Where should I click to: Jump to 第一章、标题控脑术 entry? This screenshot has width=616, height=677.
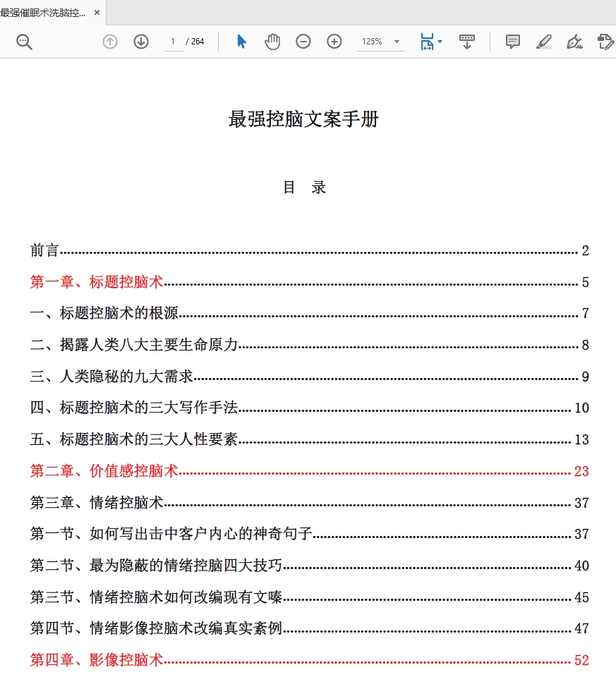tap(97, 283)
